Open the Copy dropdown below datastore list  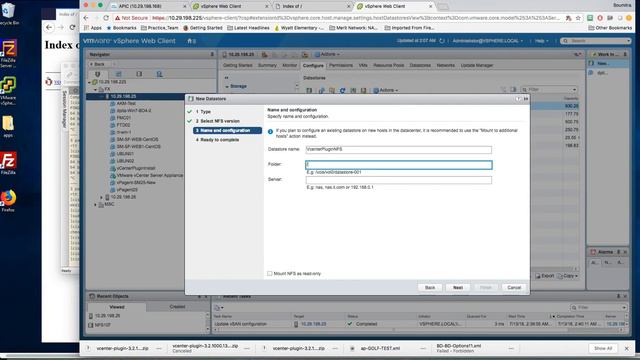tap(567, 276)
